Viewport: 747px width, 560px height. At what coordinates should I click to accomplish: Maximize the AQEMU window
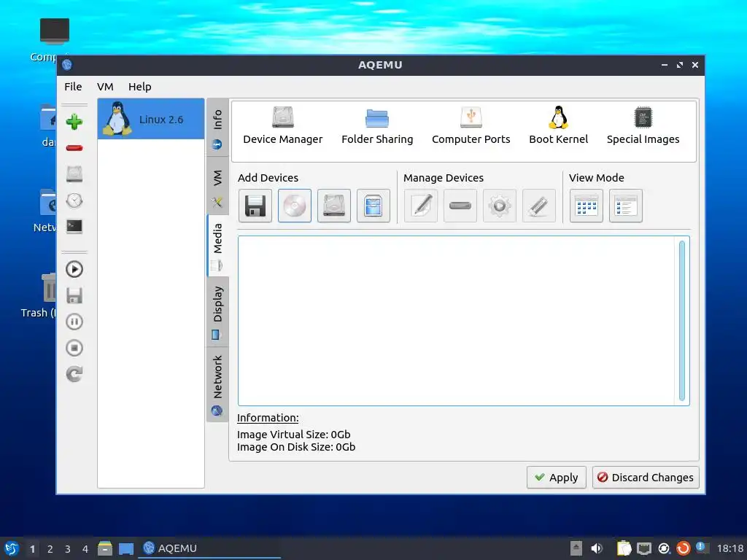point(680,65)
